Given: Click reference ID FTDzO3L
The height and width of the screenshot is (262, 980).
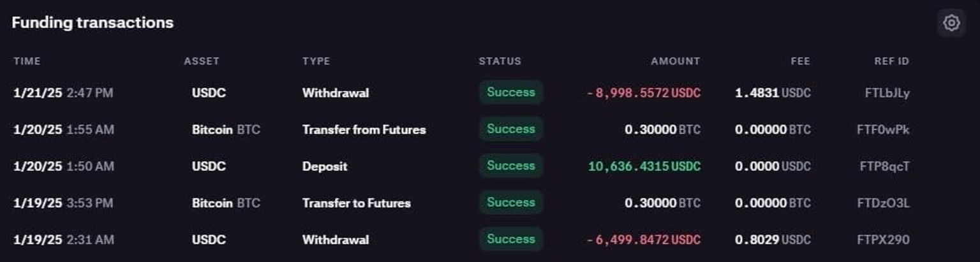Looking at the screenshot, I should [883, 203].
